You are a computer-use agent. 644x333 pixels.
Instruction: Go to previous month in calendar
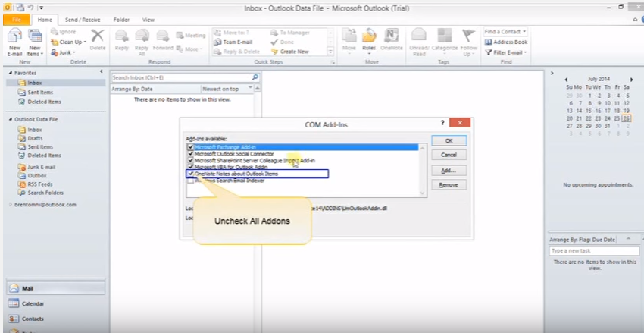coord(566,80)
